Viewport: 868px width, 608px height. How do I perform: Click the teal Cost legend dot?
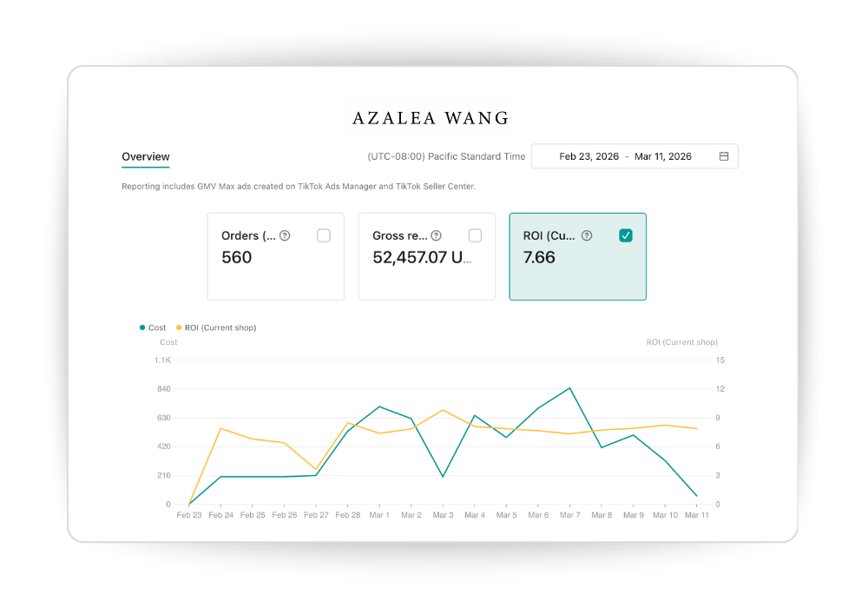click(x=141, y=327)
